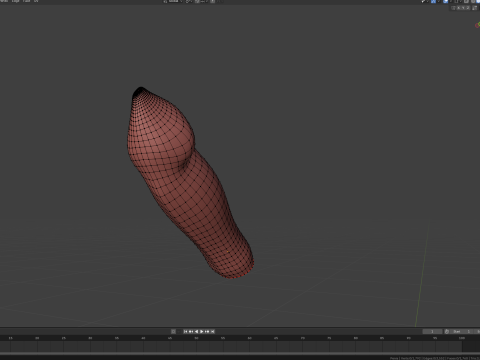Jump to the timeline end frame
The image size is (480, 360).
point(213,331)
